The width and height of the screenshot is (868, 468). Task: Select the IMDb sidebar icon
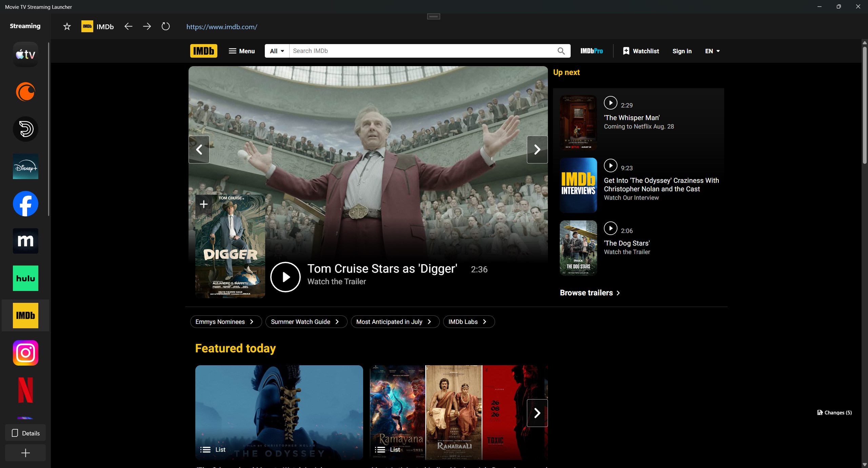pos(25,315)
